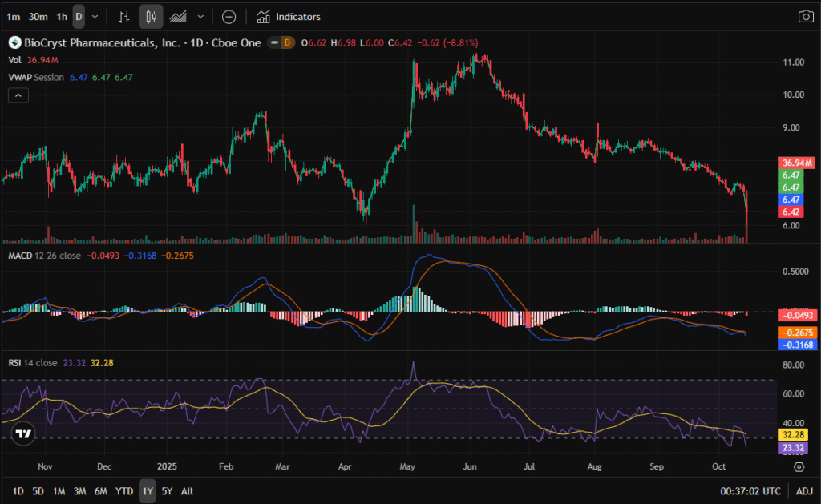Screen dimensions: 821x504
Task: Take a snapshot with the camera icon
Action: (x=805, y=16)
